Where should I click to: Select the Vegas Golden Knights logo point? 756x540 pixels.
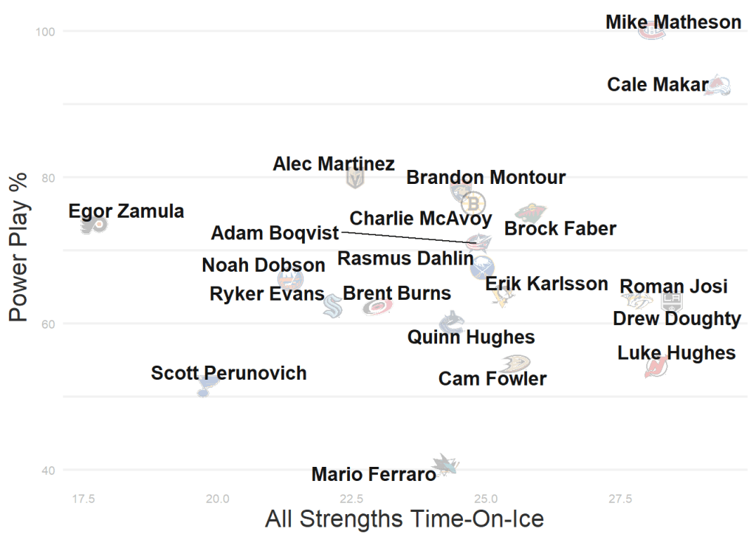tap(356, 178)
